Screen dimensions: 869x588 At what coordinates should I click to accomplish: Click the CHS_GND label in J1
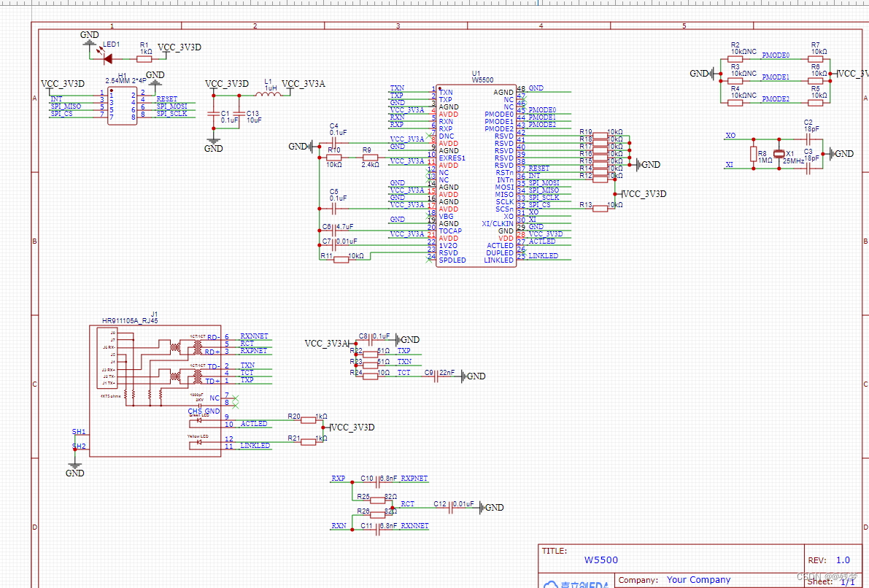tap(204, 411)
